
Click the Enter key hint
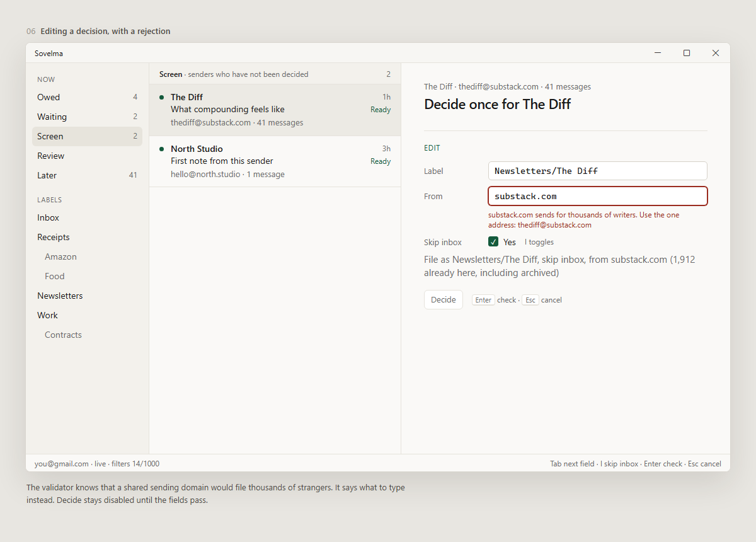coord(483,300)
